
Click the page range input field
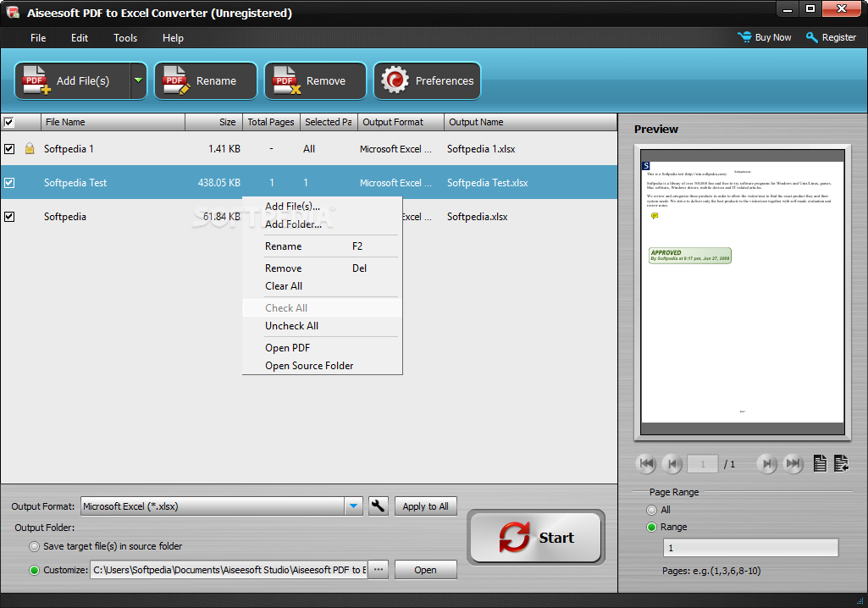pos(750,548)
